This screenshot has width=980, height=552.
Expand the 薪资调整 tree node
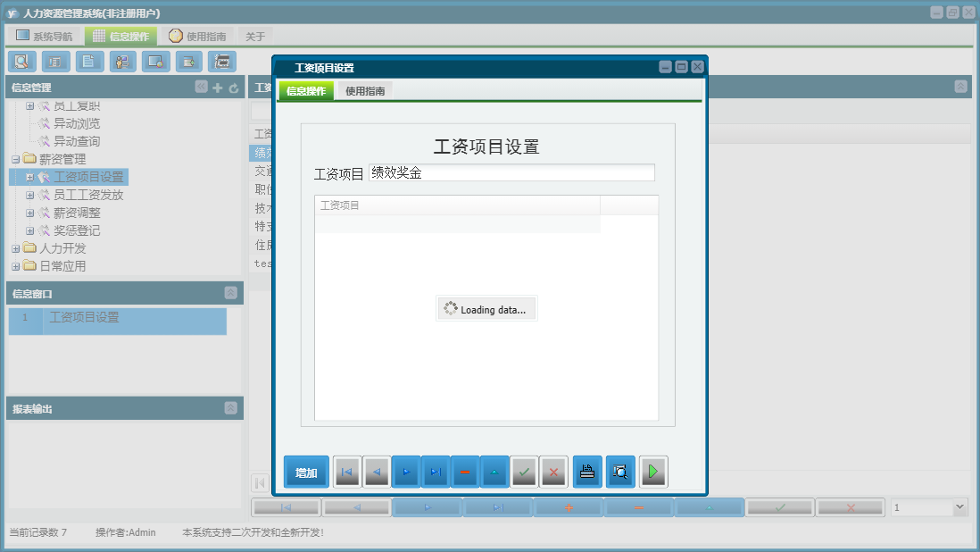[29, 213]
